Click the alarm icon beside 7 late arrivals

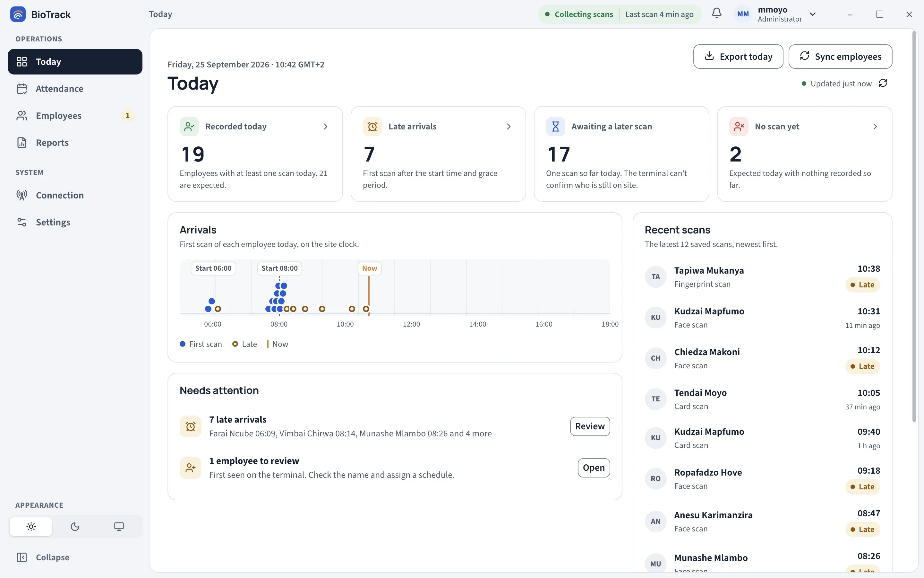(x=191, y=426)
